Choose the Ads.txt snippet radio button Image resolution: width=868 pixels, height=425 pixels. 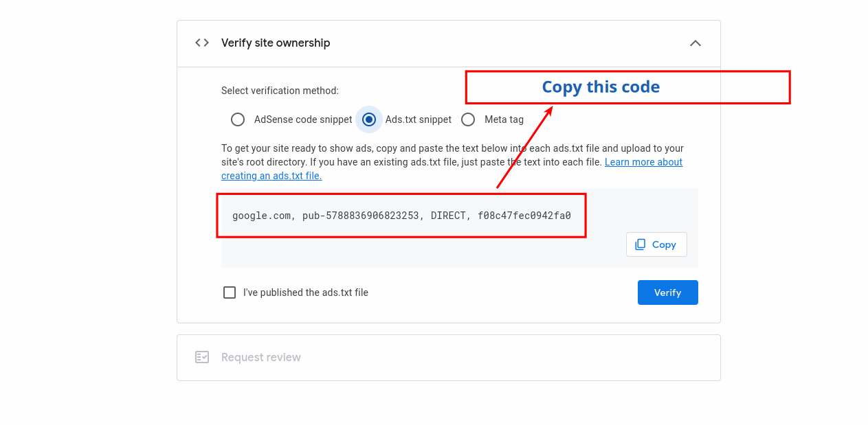pyautogui.click(x=369, y=119)
